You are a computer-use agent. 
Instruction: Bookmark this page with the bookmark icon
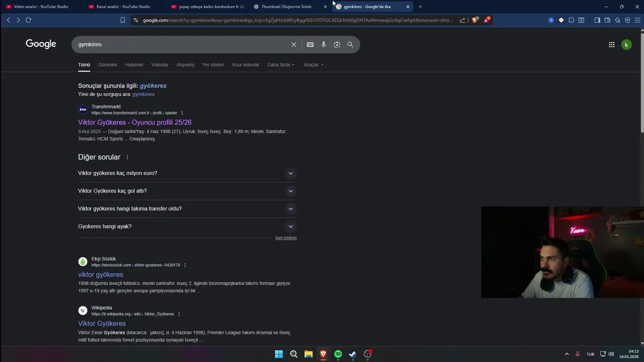(x=123, y=20)
